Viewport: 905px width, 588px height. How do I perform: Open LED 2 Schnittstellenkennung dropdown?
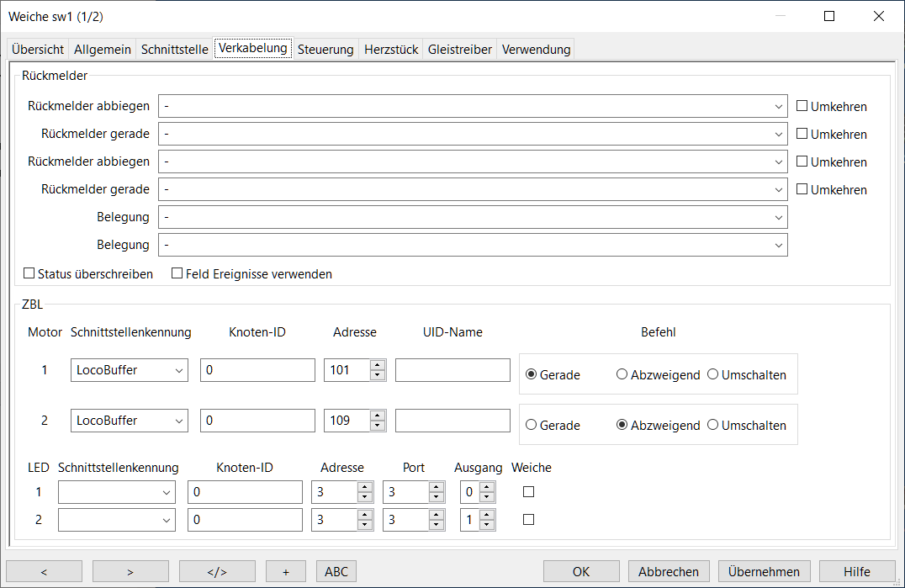117,521
